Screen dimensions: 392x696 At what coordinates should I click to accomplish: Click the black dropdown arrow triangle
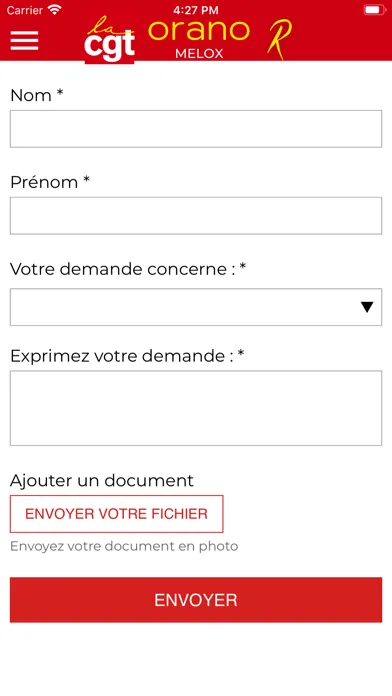point(367,307)
